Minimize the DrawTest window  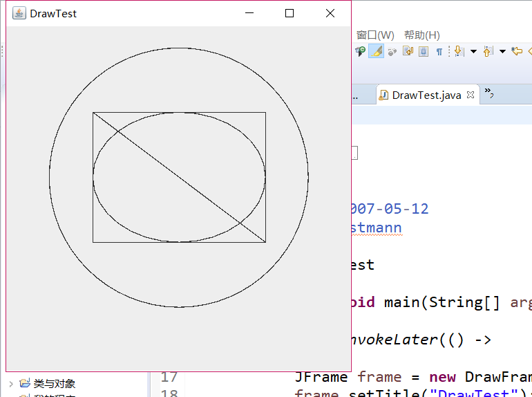(x=249, y=13)
